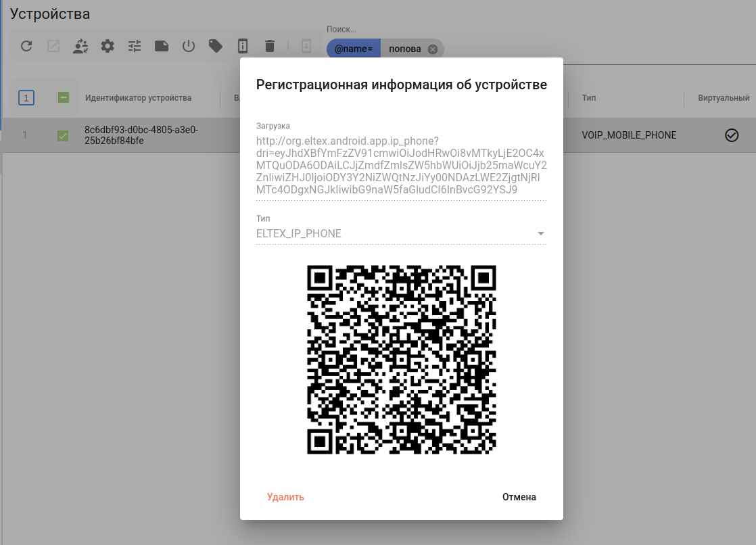Click the VOIP_MOBILE_PHONE cell
This screenshot has height=545, width=756.
(629, 135)
